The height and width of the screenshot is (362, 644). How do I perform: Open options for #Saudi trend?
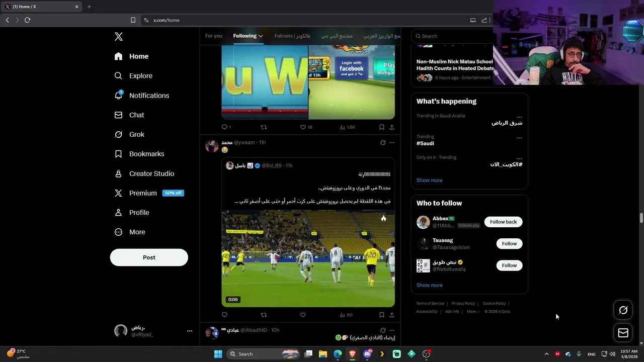[x=519, y=138]
